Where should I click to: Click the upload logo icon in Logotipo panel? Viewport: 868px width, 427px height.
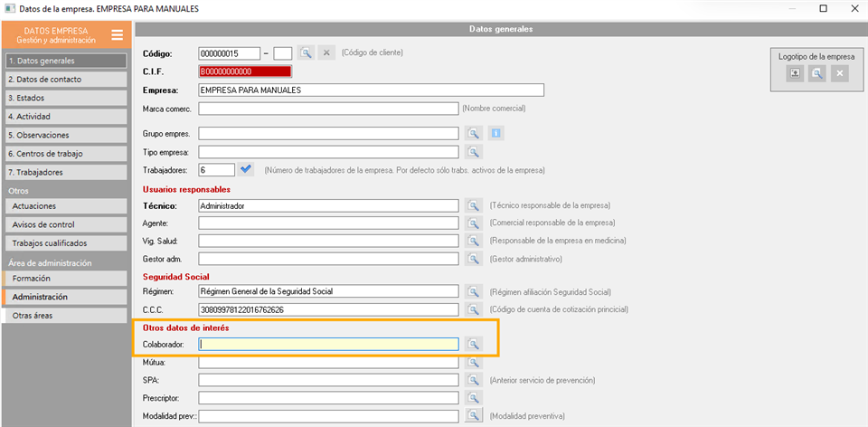pos(795,73)
